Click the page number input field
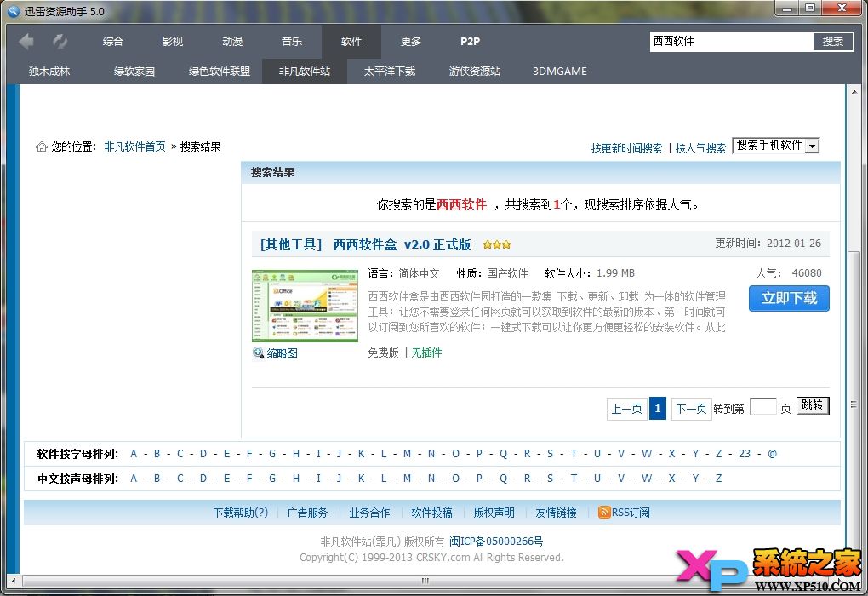This screenshot has width=868, height=596. coord(763,406)
